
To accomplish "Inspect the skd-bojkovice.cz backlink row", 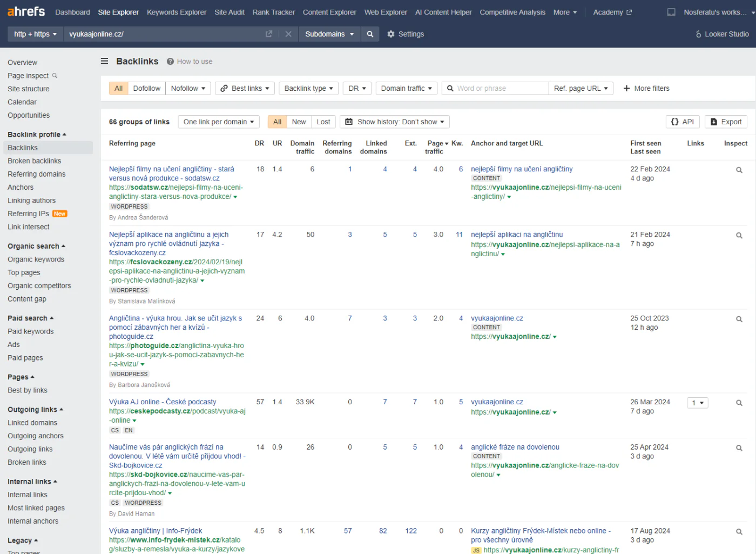I will pos(739,448).
